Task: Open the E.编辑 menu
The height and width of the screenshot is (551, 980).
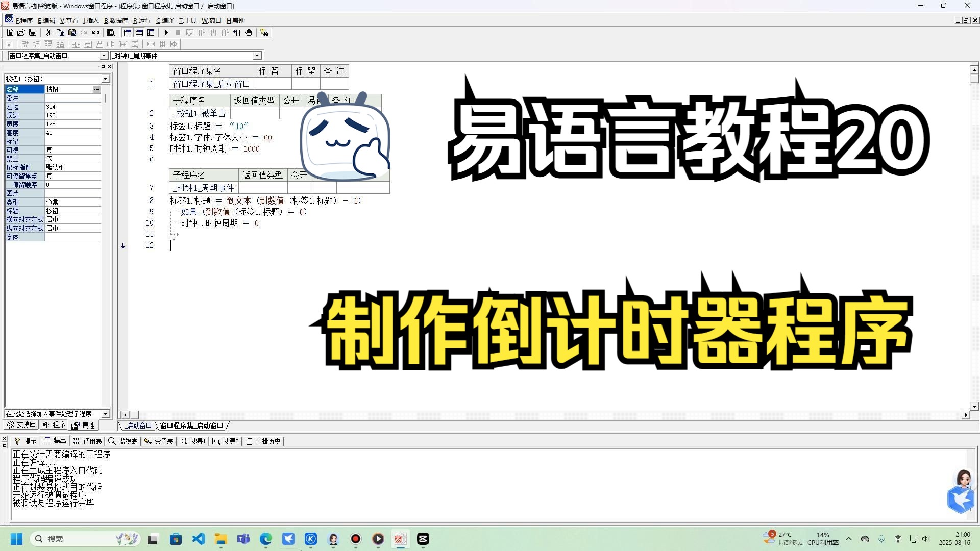Action: (x=46, y=21)
